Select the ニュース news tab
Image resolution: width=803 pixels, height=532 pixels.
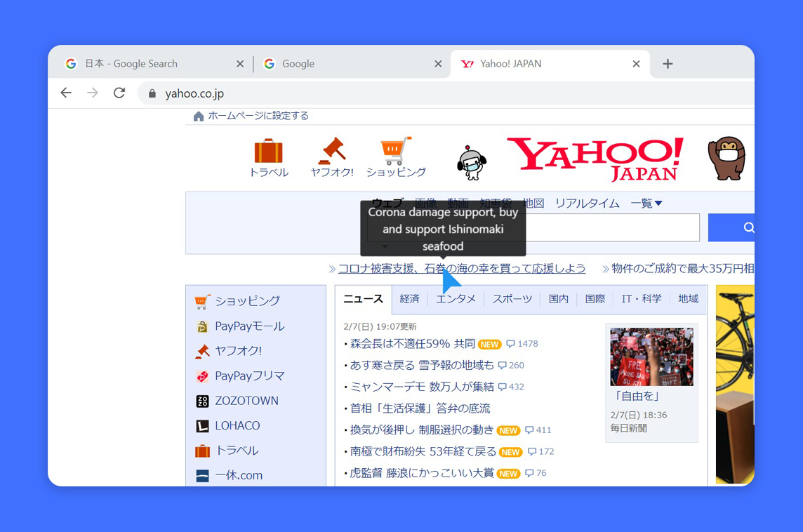[363, 299]
